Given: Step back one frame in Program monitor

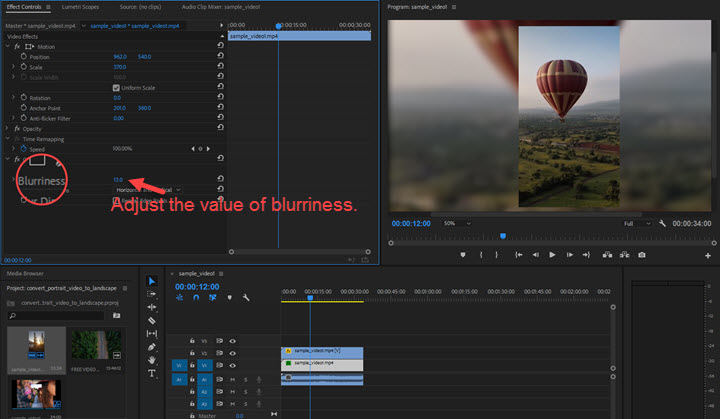Looking at the screenshot, I should (535, 255).
